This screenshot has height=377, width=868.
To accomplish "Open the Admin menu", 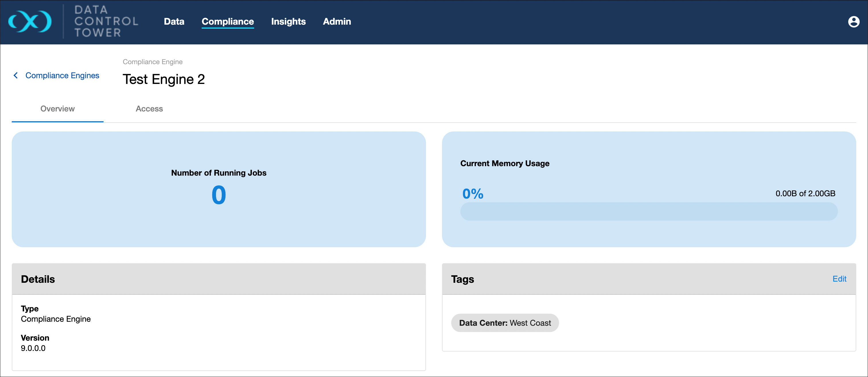I will 337,21.
